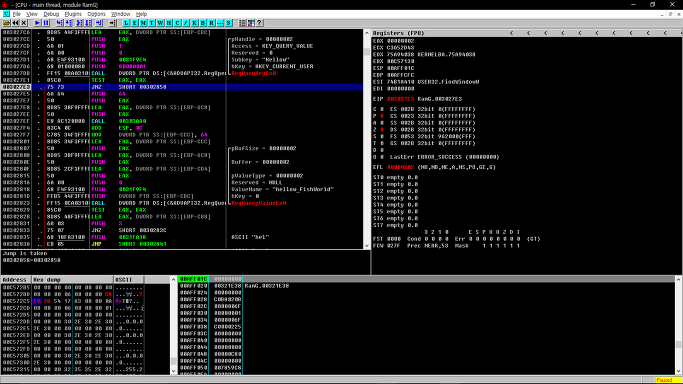Show Call stack via K button
The width and height of the screenshot is (683, 384).
(x=194, y=23)
